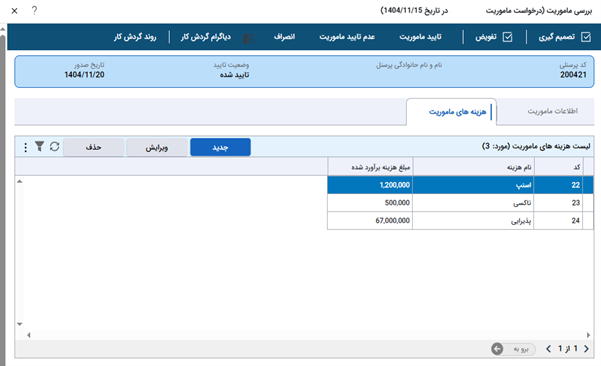
Task: Close the mission review dialog
Action: pyautogui.click(x=15, y=11)
